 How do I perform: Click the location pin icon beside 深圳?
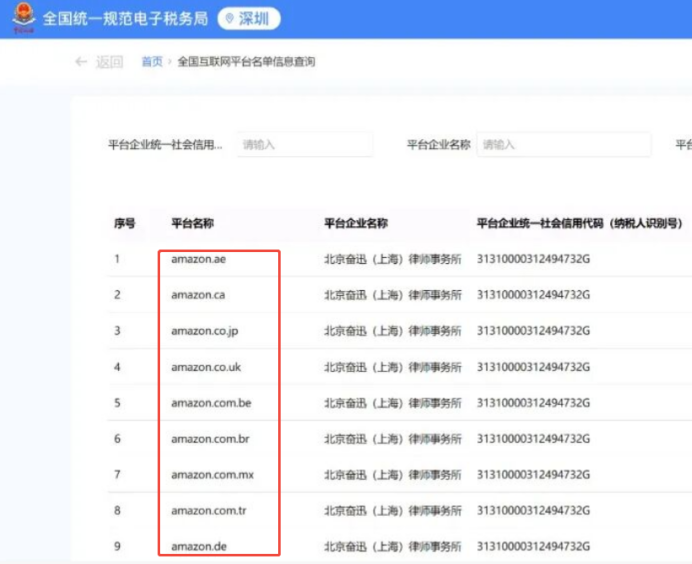point(229,19)
